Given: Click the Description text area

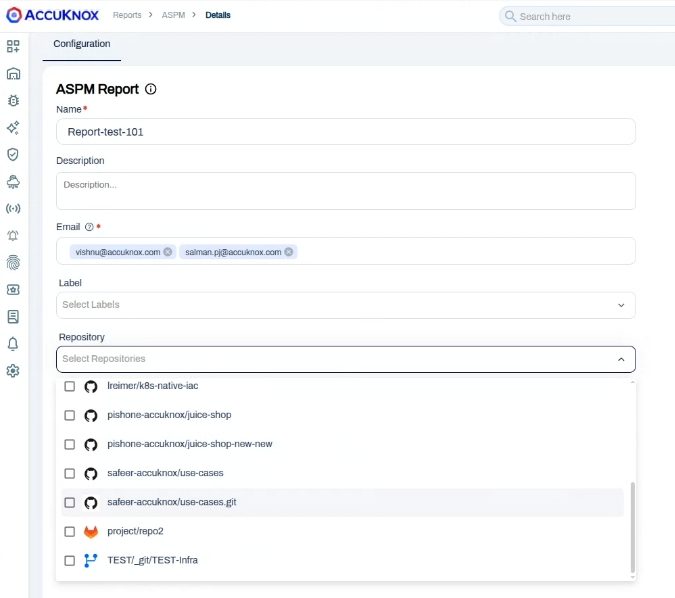Looking at the screenshot, I should 346,191.
